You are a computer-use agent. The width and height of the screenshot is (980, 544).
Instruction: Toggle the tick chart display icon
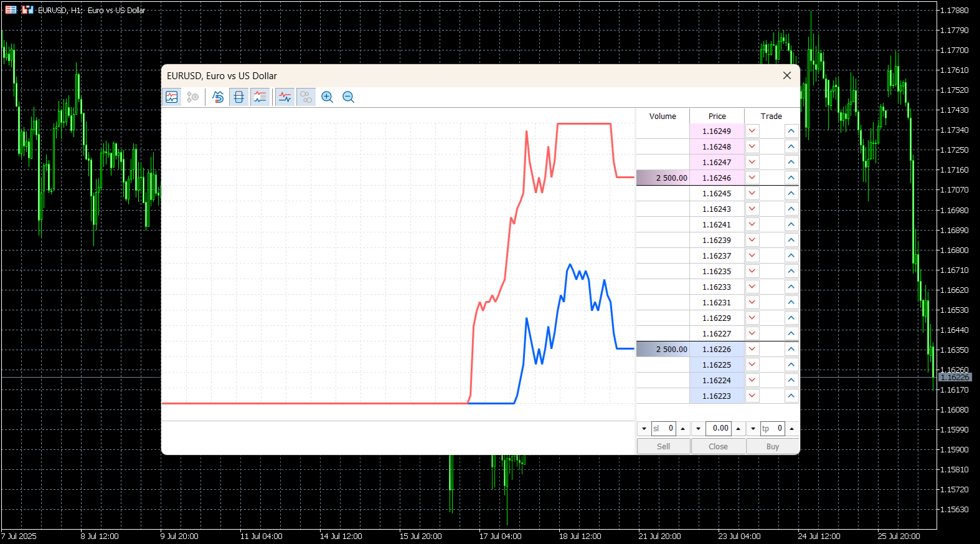point(172,97)
